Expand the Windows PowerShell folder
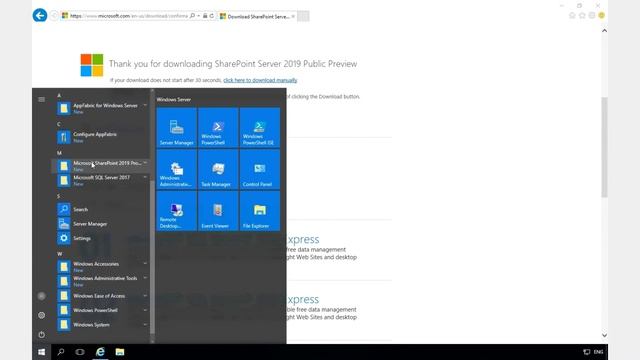The height and width of the screenshot is (360, 640). [x=101, y=310]
